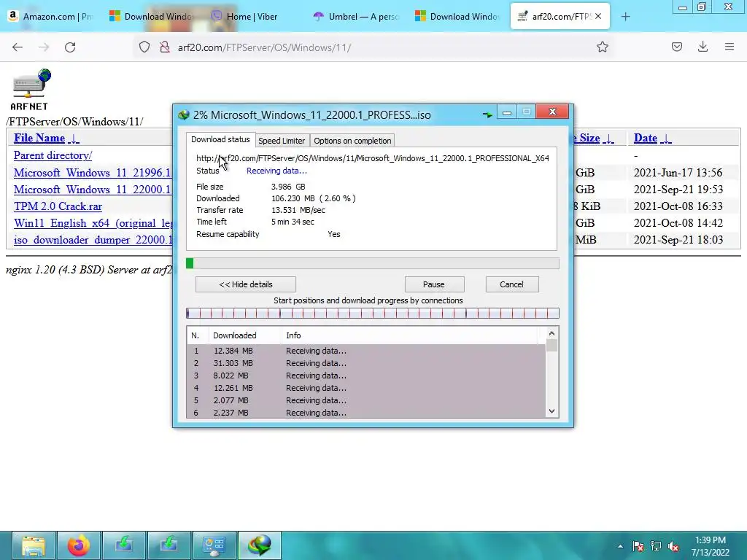Pause the ISO download
The height and width of the screenshot is (560, 747).
point(434,284)
